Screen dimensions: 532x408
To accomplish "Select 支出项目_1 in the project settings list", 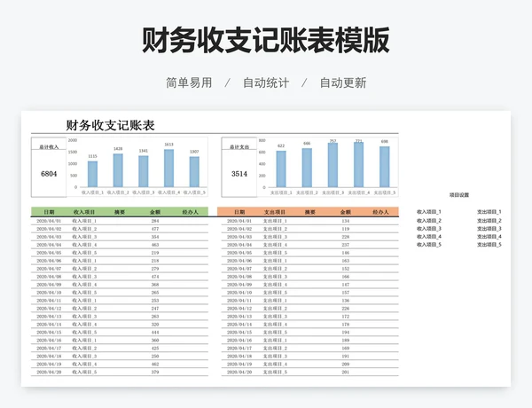I will pyautogui.click(x=489, y=212).
